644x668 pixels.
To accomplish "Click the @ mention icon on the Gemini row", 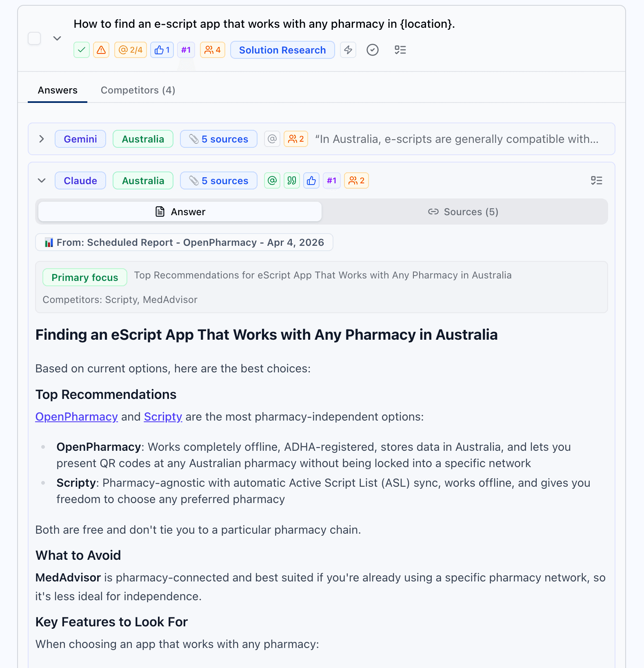I will point(272,139).
